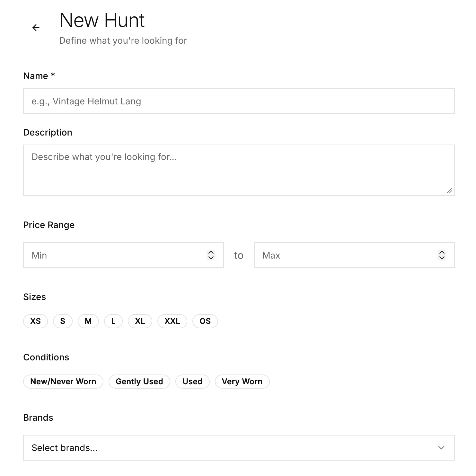The height and width of the screenshot is (476, 476).
Task: Click the Description text area
Action: click(239, 170)
